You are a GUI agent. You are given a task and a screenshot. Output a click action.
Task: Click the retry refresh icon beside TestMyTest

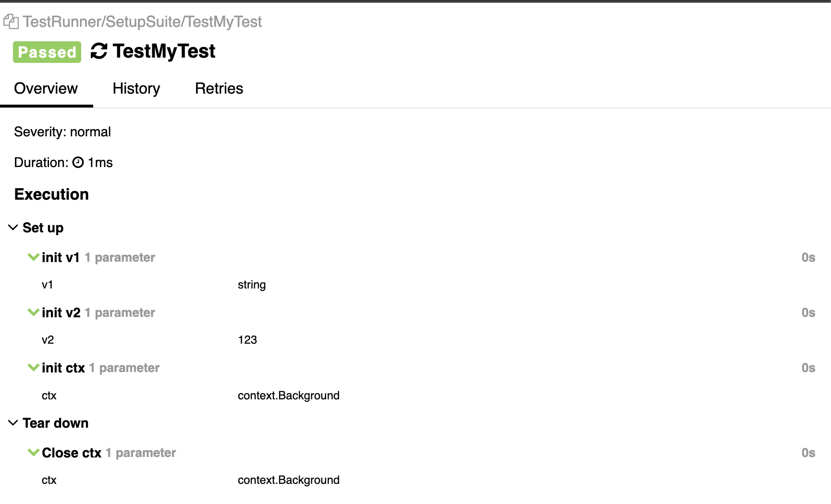tap(99, 51)
